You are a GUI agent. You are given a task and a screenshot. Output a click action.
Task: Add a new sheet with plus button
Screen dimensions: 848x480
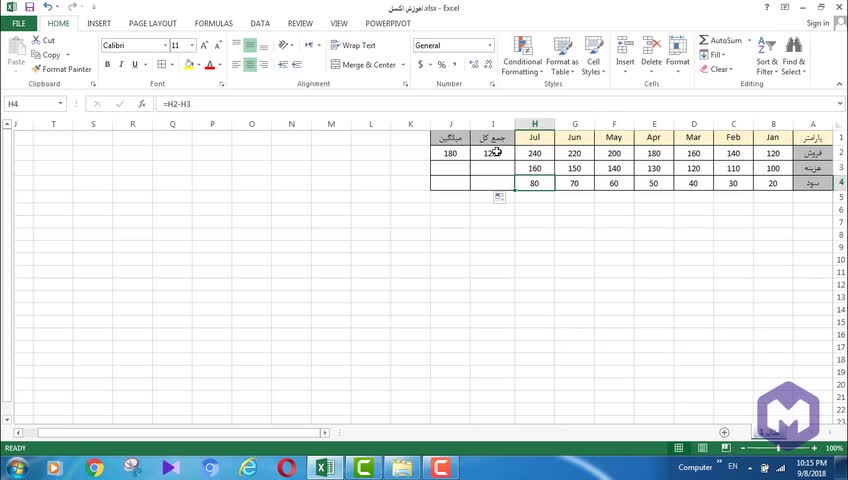click(x=724, y=432)
